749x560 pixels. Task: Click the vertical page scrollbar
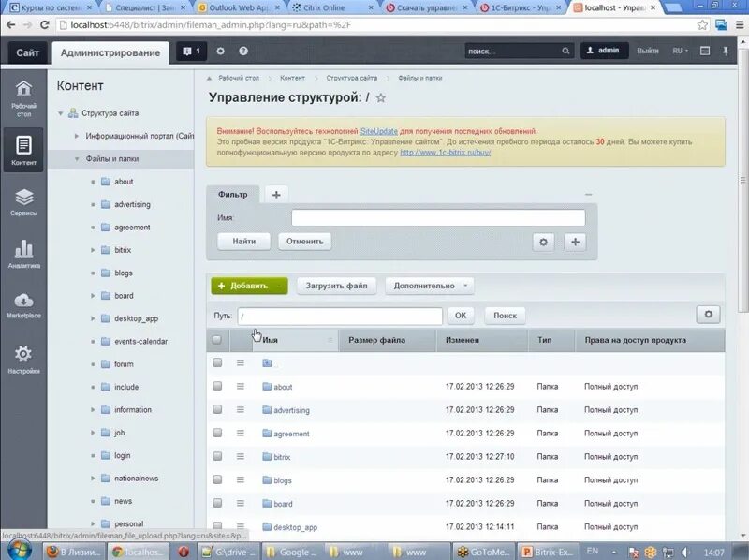(x=742, y=180)
